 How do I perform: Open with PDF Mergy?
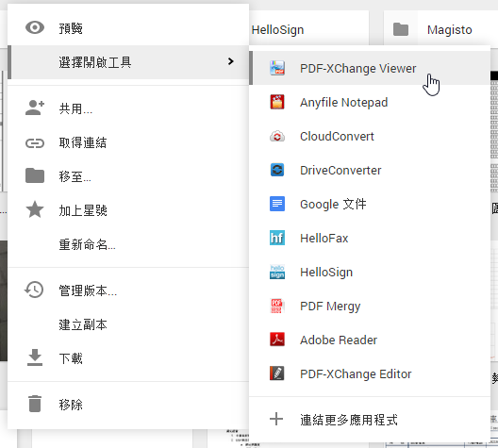click(370, 306)
